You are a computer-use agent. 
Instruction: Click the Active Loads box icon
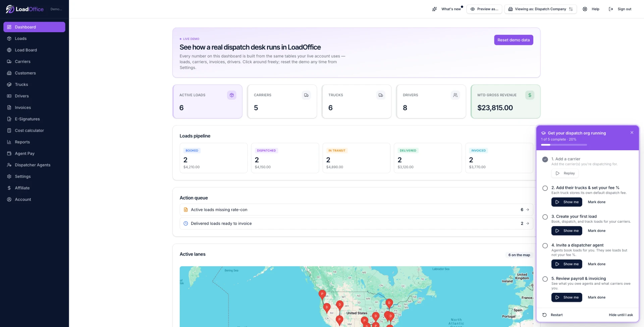pos(231,95)
